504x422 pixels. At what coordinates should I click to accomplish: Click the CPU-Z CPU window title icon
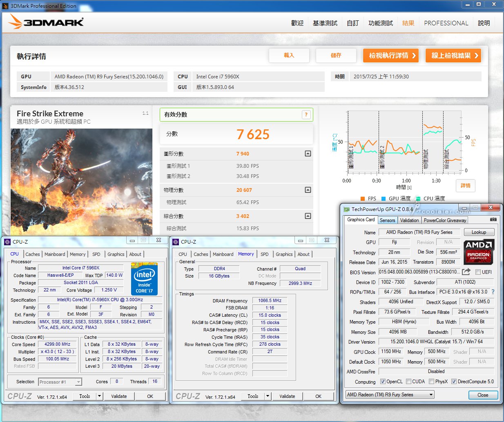[7, 242]
